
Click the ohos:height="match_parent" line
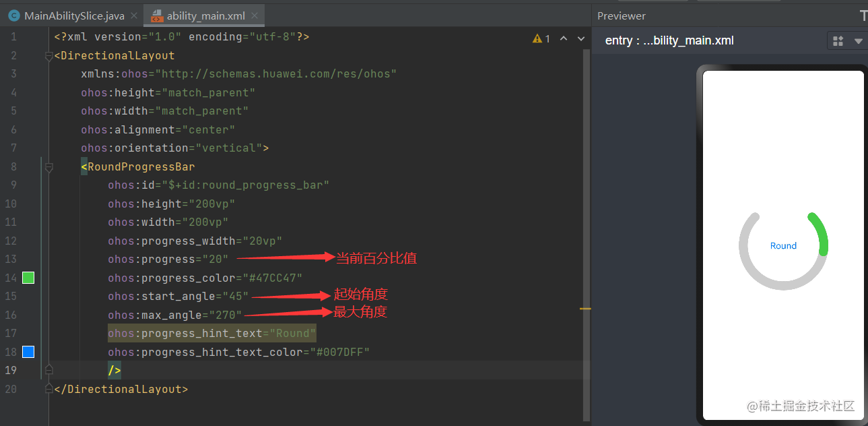pyautogui.click(x=168, y=92)
